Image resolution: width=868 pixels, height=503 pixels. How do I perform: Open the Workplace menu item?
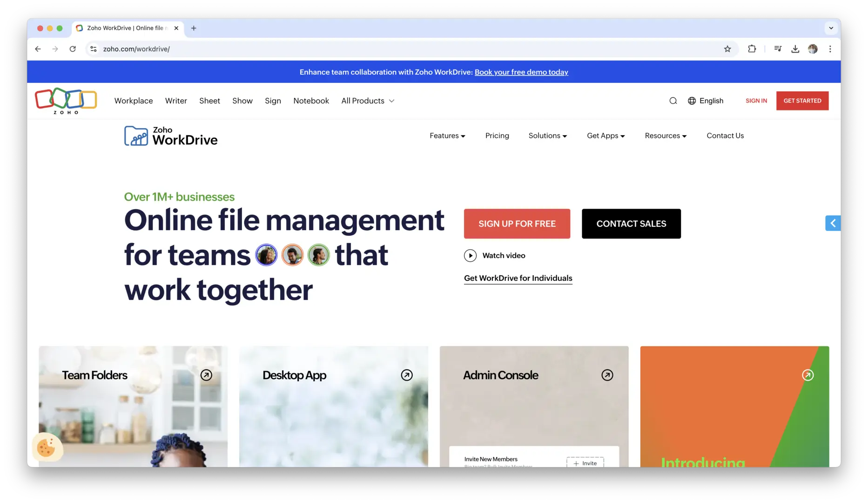coord(134,101)
